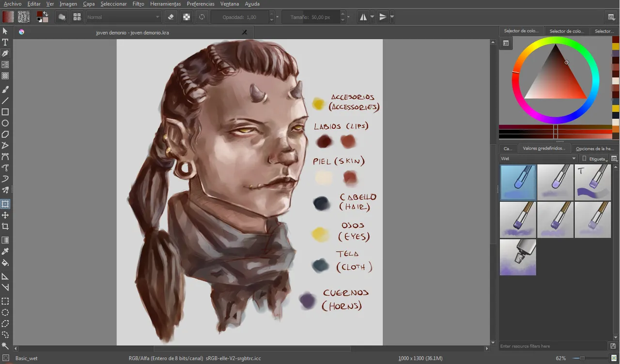This screenshot has height=364, width=620.
Task: Toggle preserve alpha
Action: tap(186, 17)
